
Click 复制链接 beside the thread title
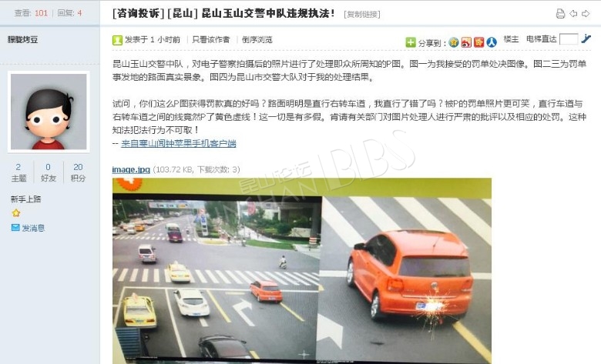click(x=362, y=14)
